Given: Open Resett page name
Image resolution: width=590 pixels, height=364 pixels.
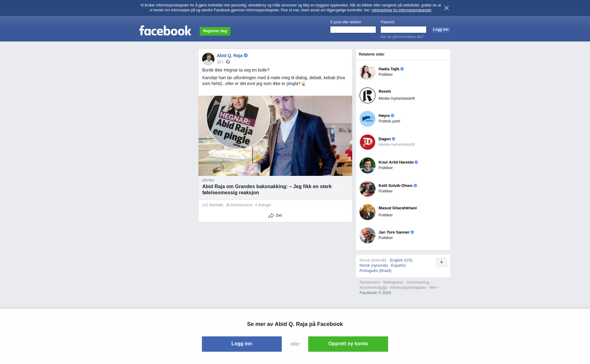Looking at the screenshot, I should pos(385,91).
